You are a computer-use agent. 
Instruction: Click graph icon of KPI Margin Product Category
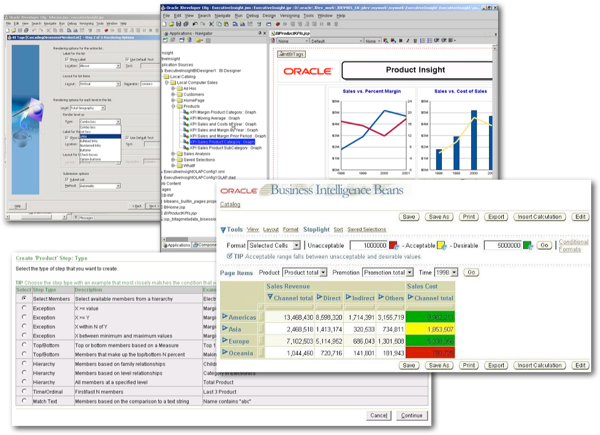(x=186, y=112)
